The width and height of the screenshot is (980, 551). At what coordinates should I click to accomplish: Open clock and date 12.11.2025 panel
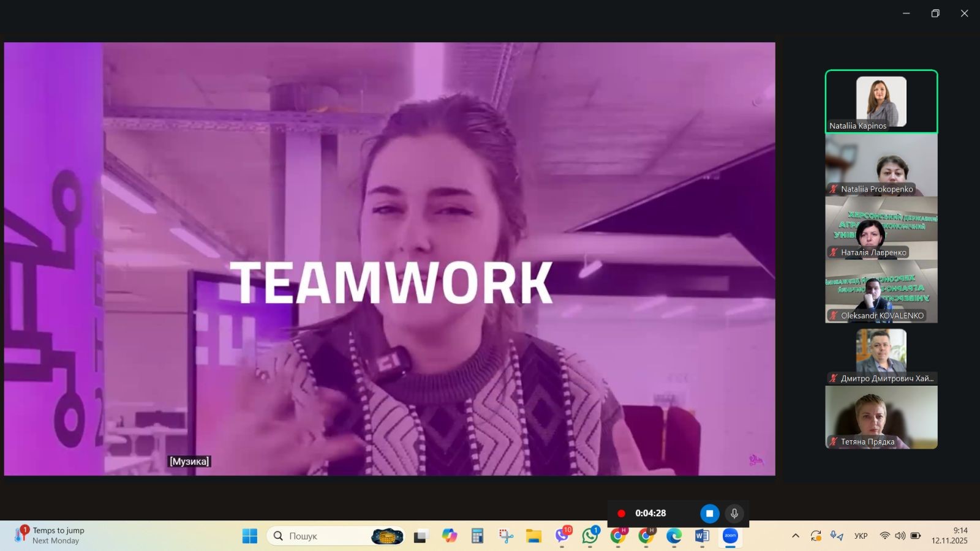(949, 536)
